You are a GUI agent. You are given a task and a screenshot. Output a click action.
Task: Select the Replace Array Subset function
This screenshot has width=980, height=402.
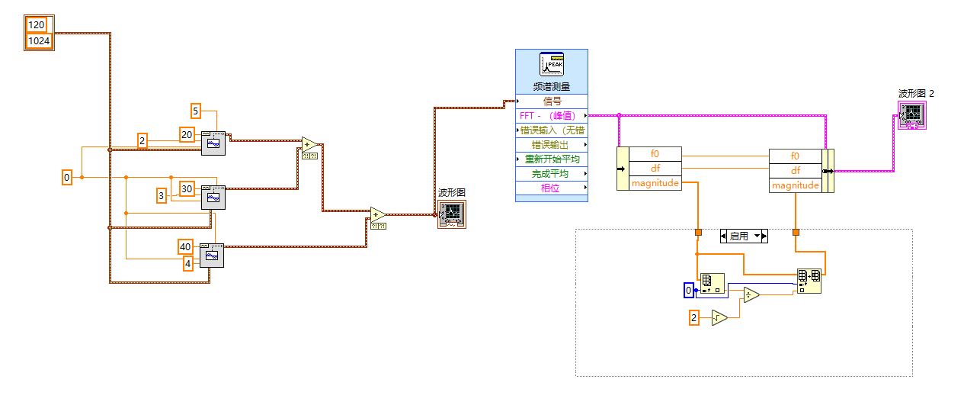809,281
